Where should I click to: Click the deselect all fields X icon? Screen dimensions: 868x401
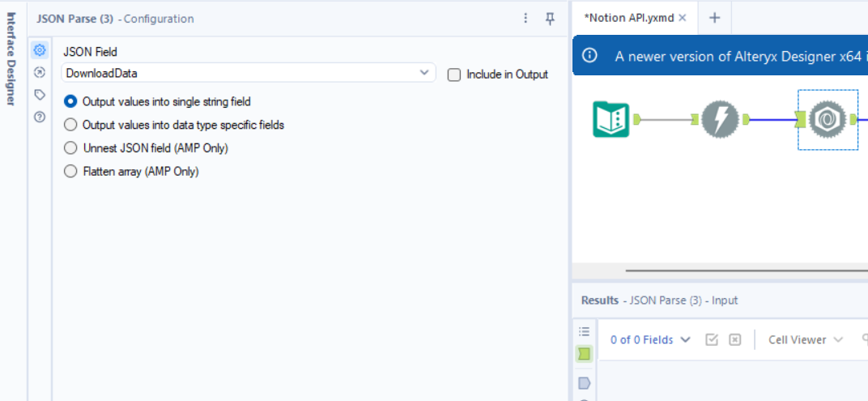point(734,339)
